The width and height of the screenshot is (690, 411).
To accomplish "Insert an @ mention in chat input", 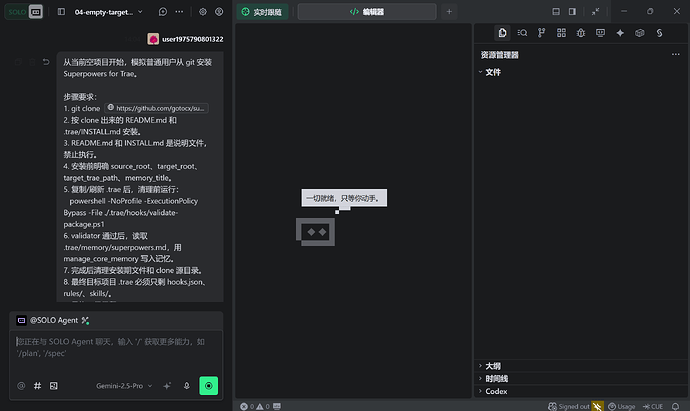I will (x=21, y=386).
